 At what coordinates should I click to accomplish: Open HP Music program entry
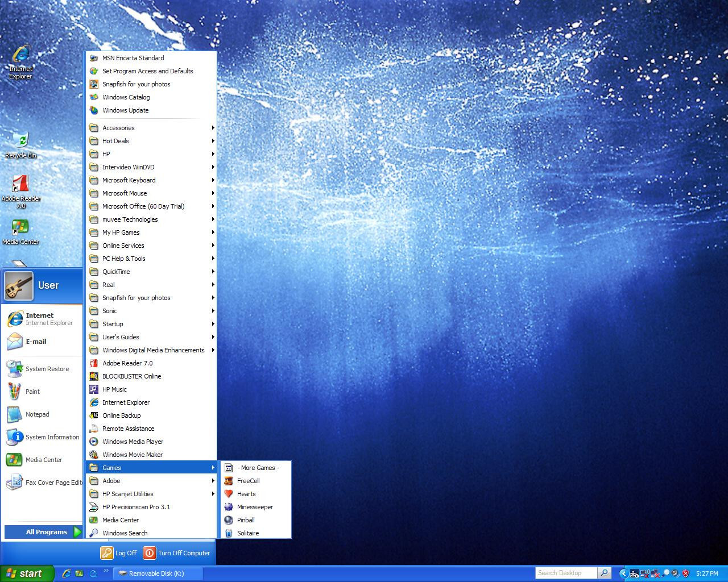[x=151, y=389]
